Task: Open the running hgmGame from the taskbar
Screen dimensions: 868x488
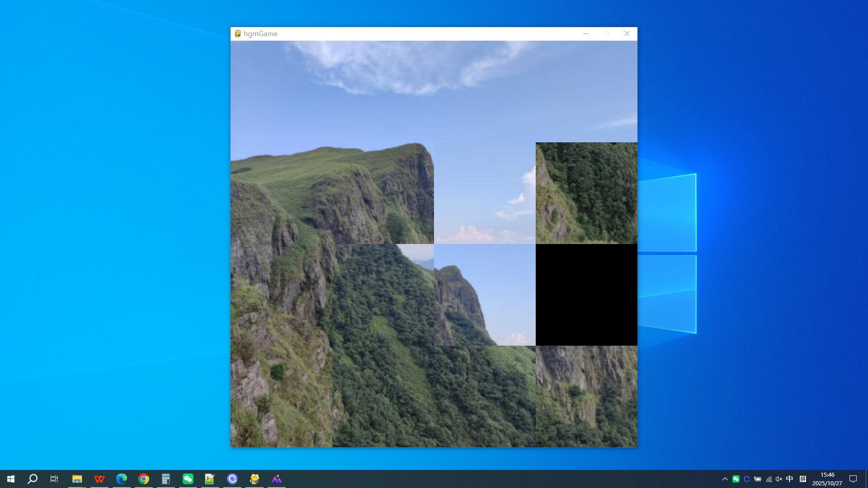Action: [255, 479]
